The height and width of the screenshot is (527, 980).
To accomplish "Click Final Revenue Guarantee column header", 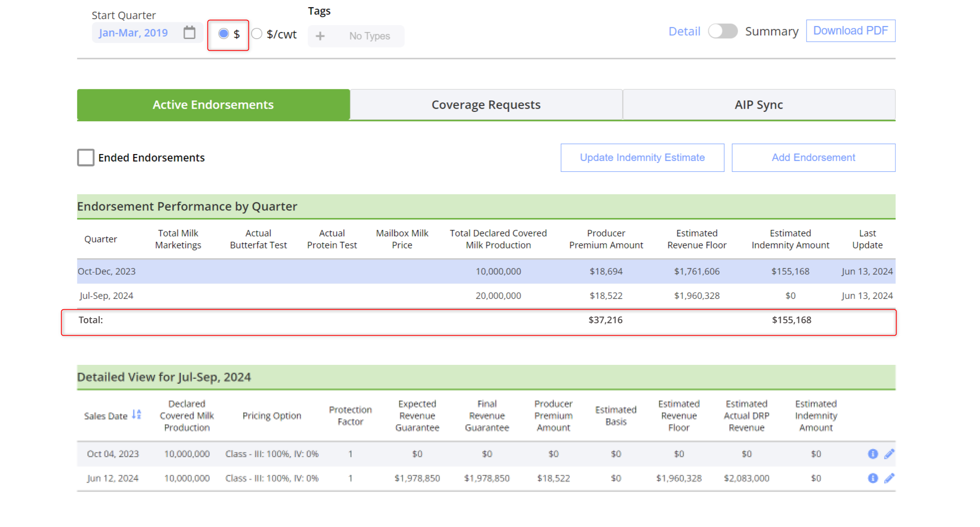I will [x=487, y=416].
